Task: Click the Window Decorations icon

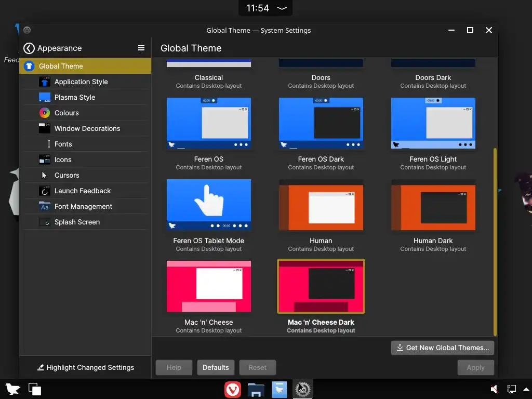Action: [45, 129]
